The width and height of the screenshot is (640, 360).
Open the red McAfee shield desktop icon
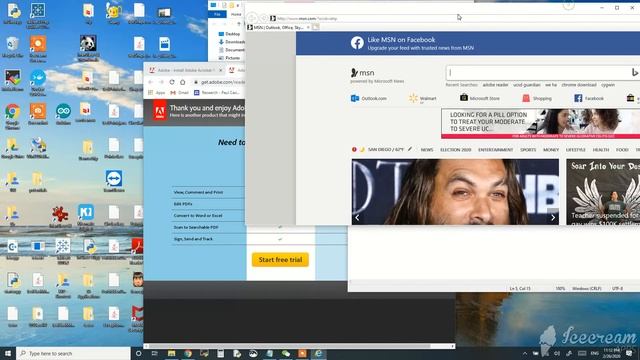pyautogui.click(x=137, y=317)
